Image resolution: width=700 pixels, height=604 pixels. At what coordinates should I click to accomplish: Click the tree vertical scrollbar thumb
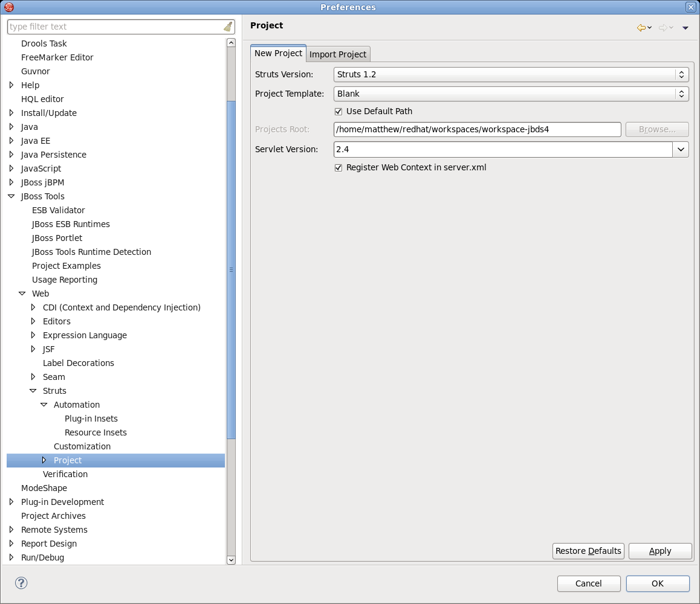point(231,270)
